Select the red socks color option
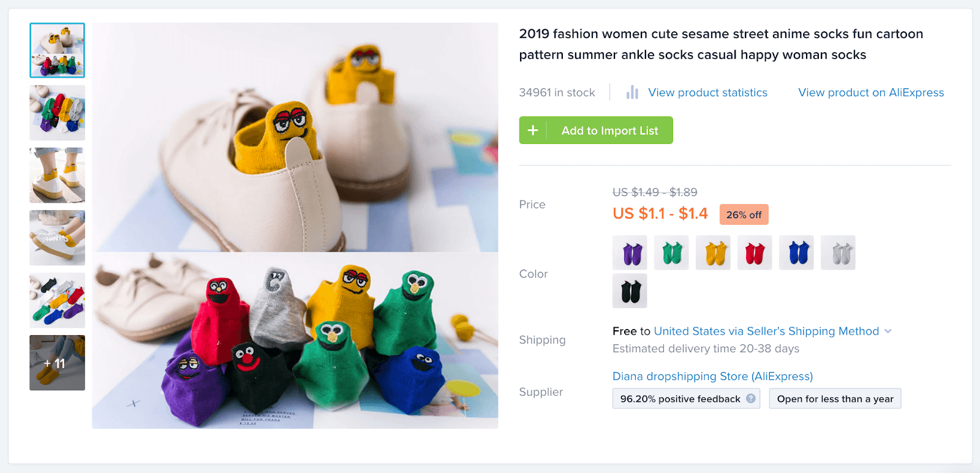The image size is (980, 473). [x=755, y=253]
